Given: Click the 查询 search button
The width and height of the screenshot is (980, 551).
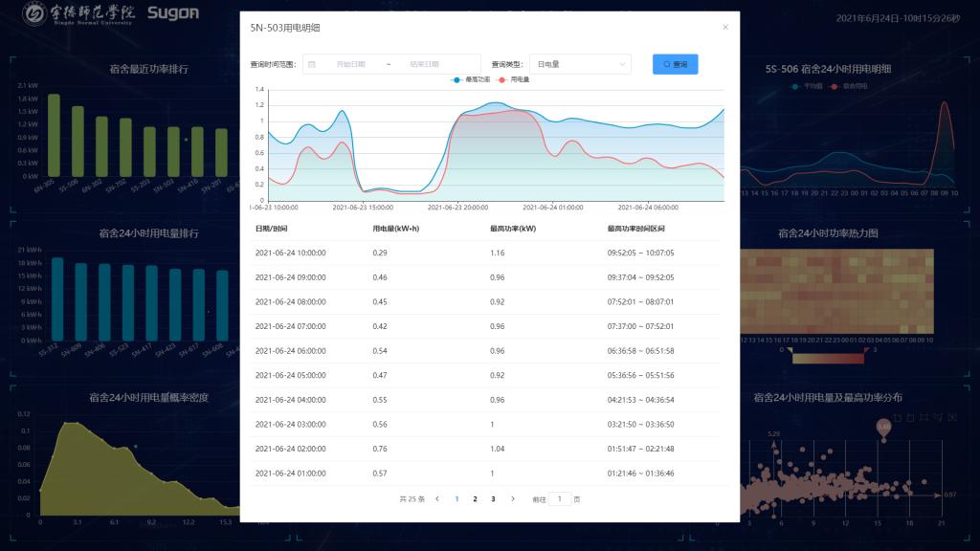Looking at the screenshot, I should (x=675, y=64).
